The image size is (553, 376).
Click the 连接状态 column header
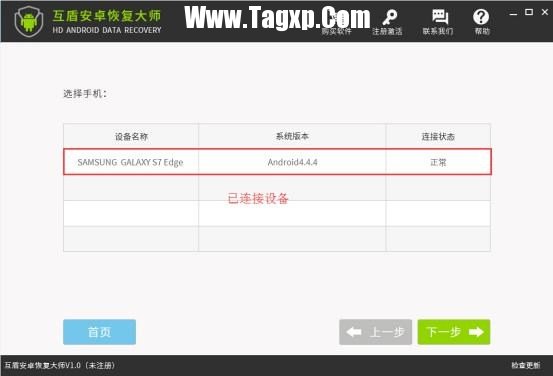[438, 136]
